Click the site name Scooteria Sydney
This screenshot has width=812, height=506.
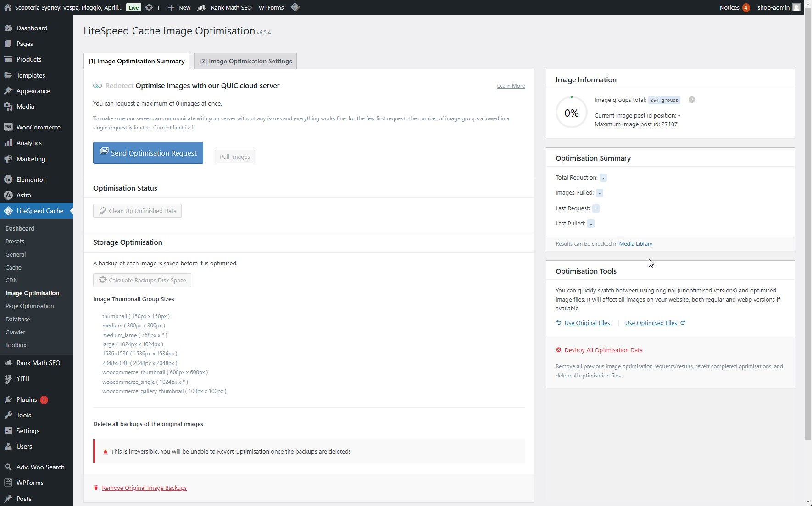point(68,7)
